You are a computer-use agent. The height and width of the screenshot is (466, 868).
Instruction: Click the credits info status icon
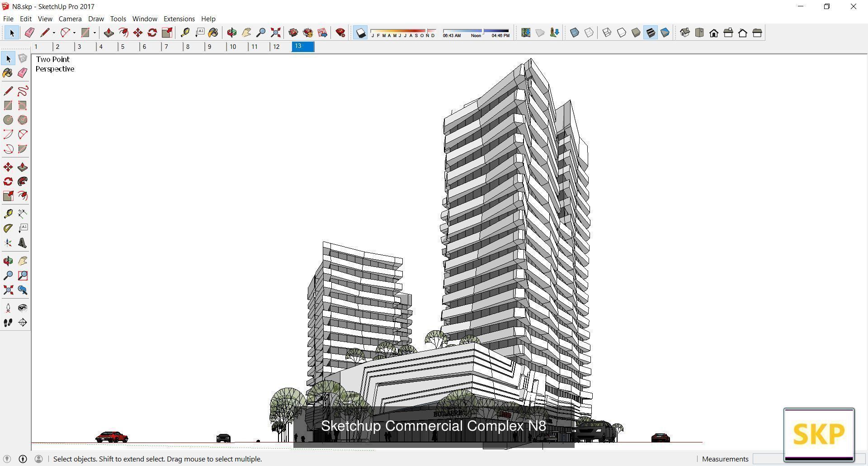point(23,459)
